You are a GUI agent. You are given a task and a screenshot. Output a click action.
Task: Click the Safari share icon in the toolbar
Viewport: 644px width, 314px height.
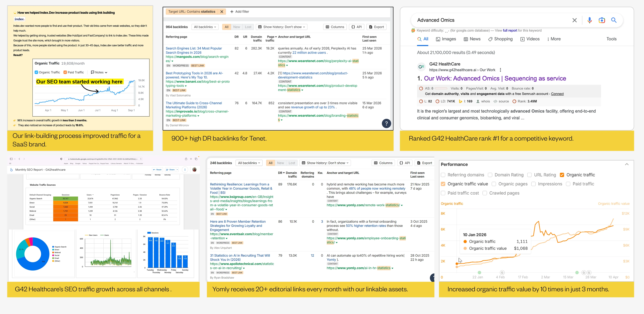[186, 159]
